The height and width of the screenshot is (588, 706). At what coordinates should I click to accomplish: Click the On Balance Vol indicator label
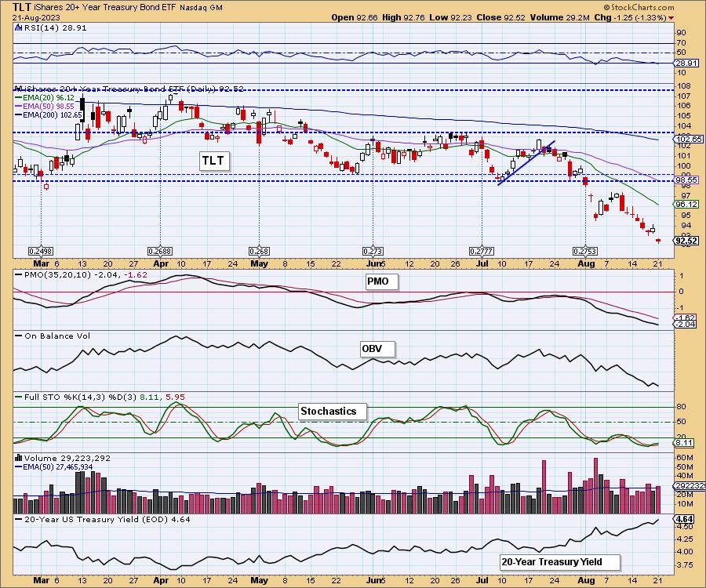coord(53,336)
